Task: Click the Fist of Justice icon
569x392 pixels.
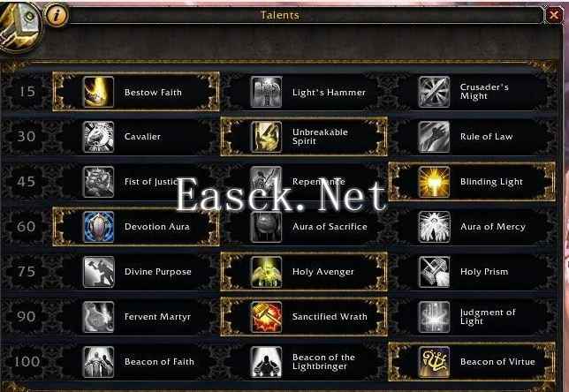Action: [98, 182]
